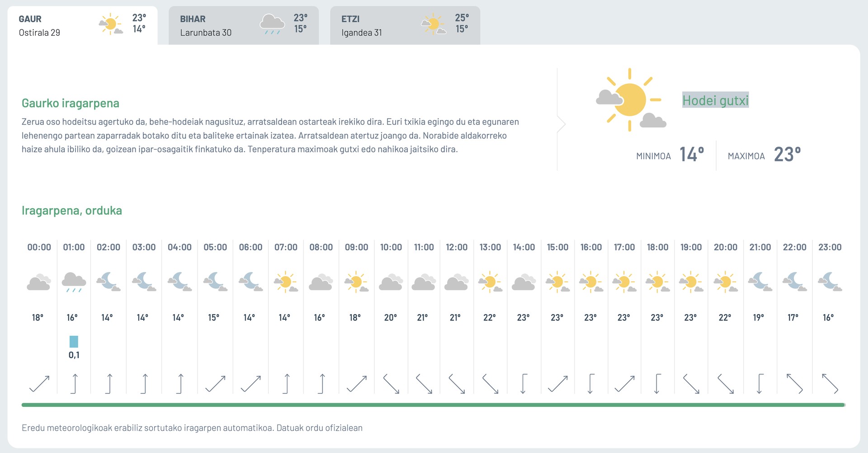This screenshot has height=453, width=868.
Task: Click the cloudy icon at 00:00
Action: [39, 282]
